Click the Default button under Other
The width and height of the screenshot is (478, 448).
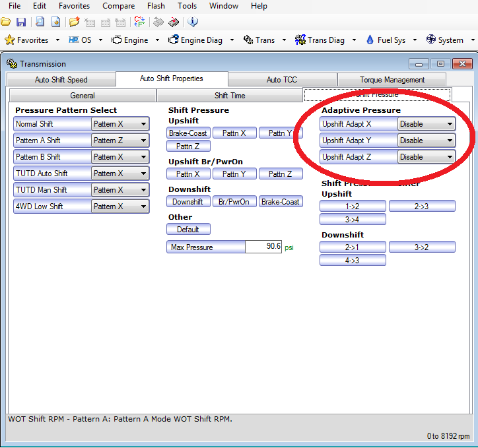pyautogui.click(x=188, y=230)
